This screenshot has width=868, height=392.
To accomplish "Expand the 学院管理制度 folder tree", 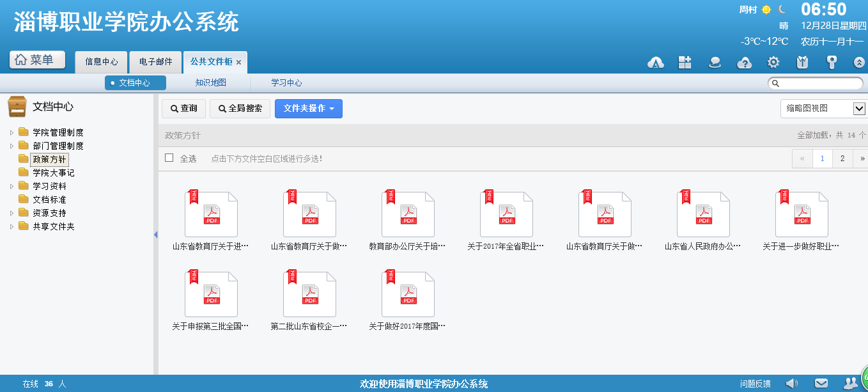I will 12,132.
